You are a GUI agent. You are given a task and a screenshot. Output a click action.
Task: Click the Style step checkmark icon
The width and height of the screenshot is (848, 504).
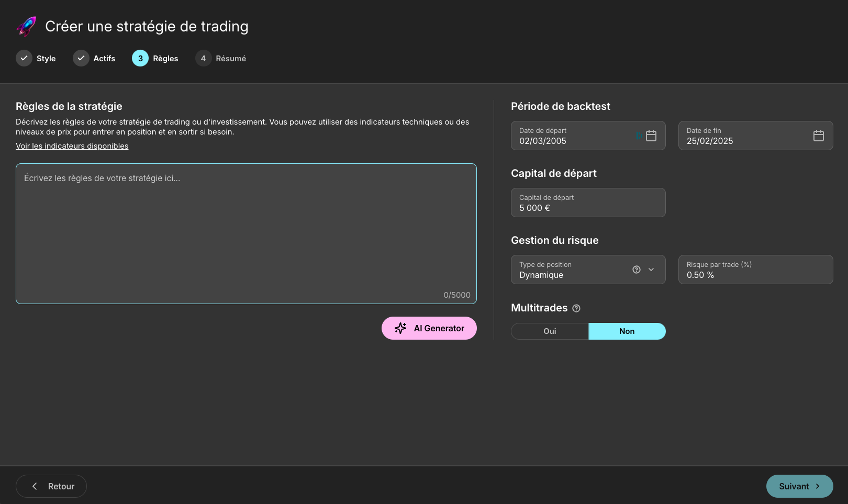(24, 58)
